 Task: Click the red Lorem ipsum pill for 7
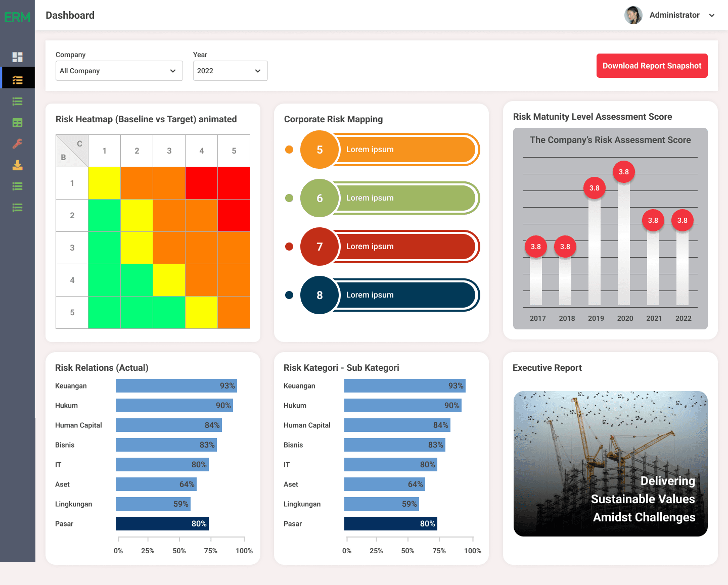pyautogui.click(x=407, y=247)
